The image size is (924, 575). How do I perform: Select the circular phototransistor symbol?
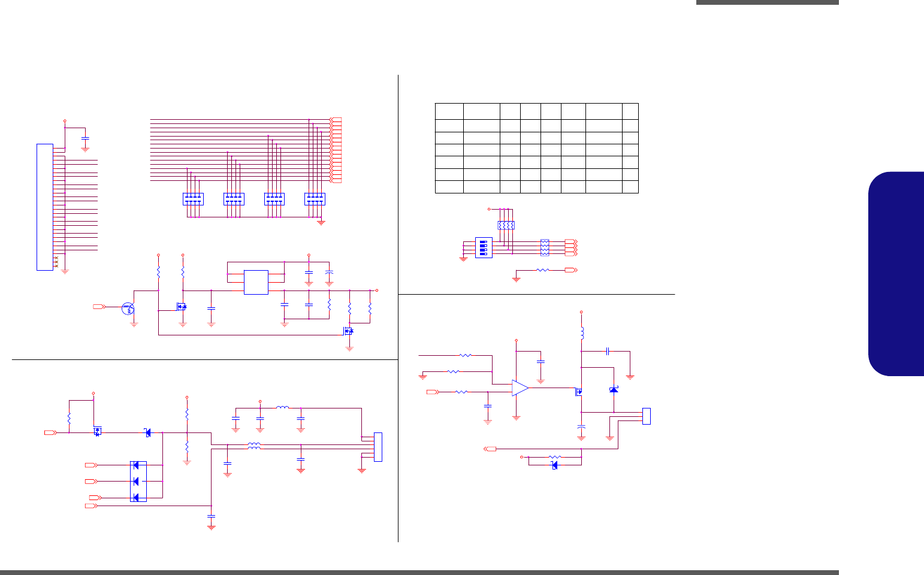click(x=127, y=308)
